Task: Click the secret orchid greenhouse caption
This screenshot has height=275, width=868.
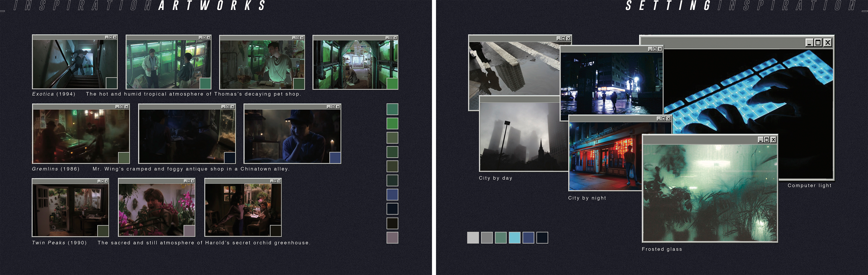Action: pyautogui.click(x=204, y=243)
